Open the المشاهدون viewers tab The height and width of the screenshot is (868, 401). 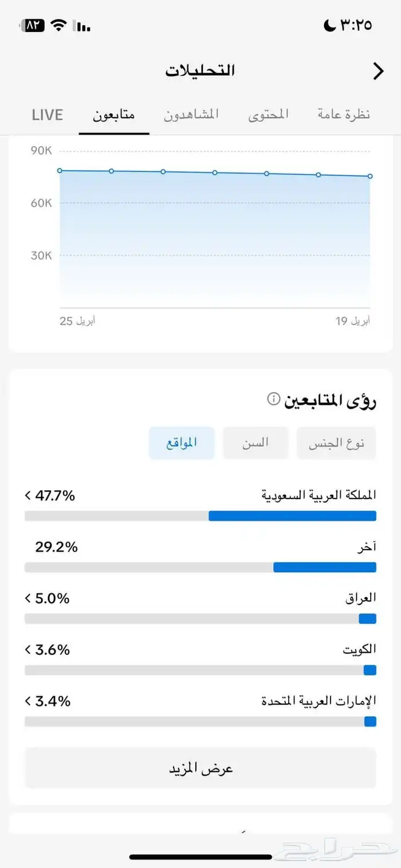tap(191, 115)
